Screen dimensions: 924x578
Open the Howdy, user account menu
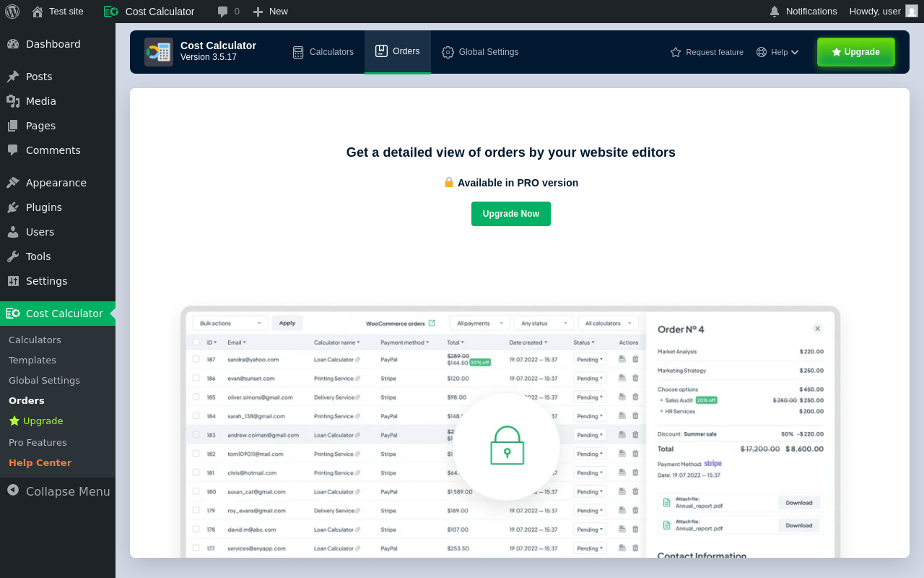pyautogui.click(x=884, y=11)
